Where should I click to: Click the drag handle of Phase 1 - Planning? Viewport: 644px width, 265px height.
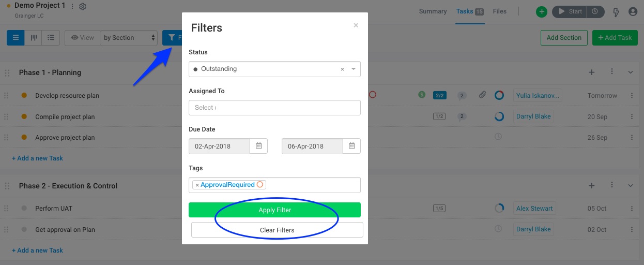click(7, 72)
